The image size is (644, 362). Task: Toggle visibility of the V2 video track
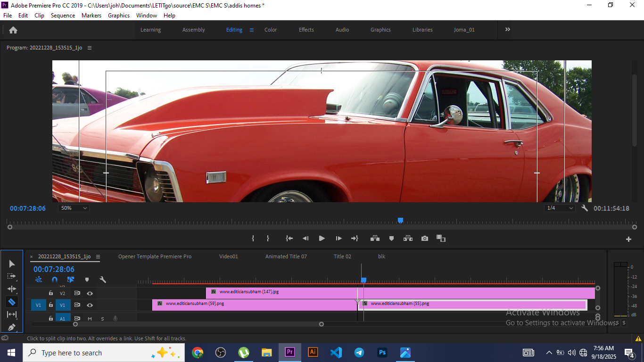[x=90, y=293]
